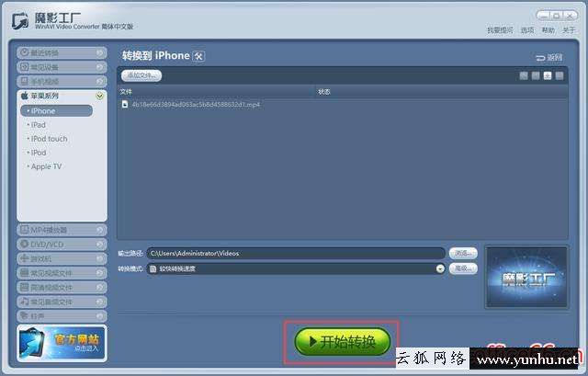588x376 pixels.
Task: Click the 返回 back button
Action: (x=549, y=57)
